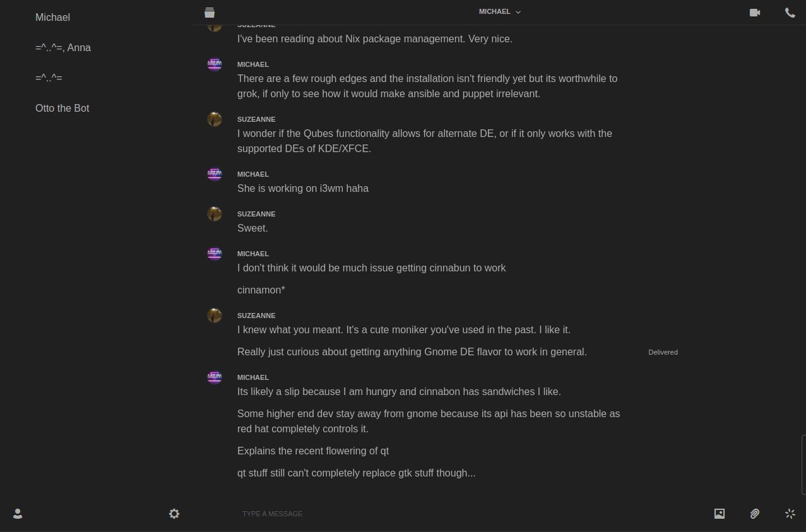This screenshot has width=806, height=532.
Task: Open the preferences gear icon
Action: pyautogui.click(x=174, y=514)
